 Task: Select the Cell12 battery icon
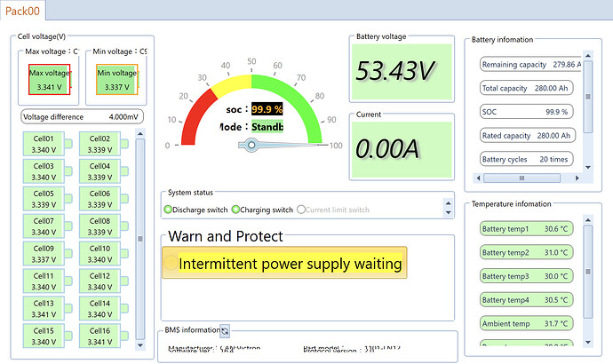104,281
